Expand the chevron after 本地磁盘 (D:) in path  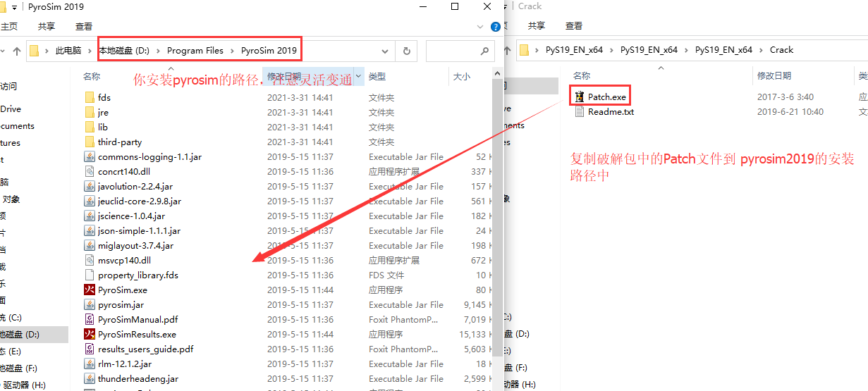[158, 51]
